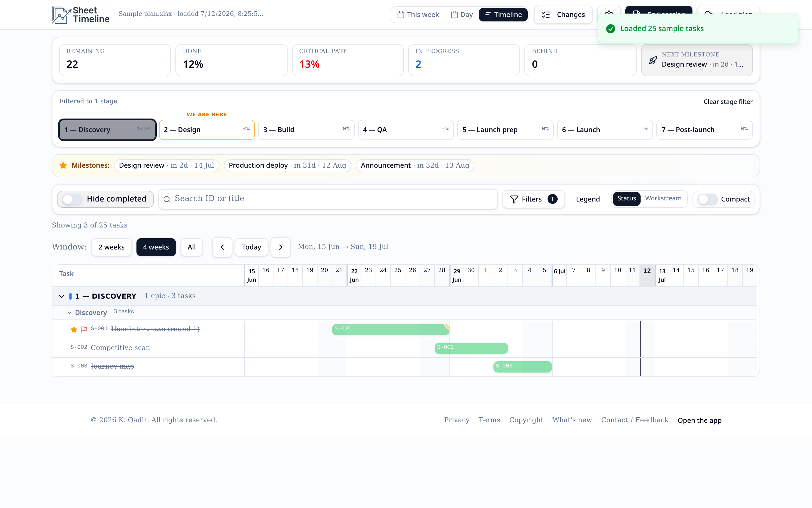Select the 6 — Launch stage
Image resolution: width=812 pixels, height=508 pixels.
point(605,130)
